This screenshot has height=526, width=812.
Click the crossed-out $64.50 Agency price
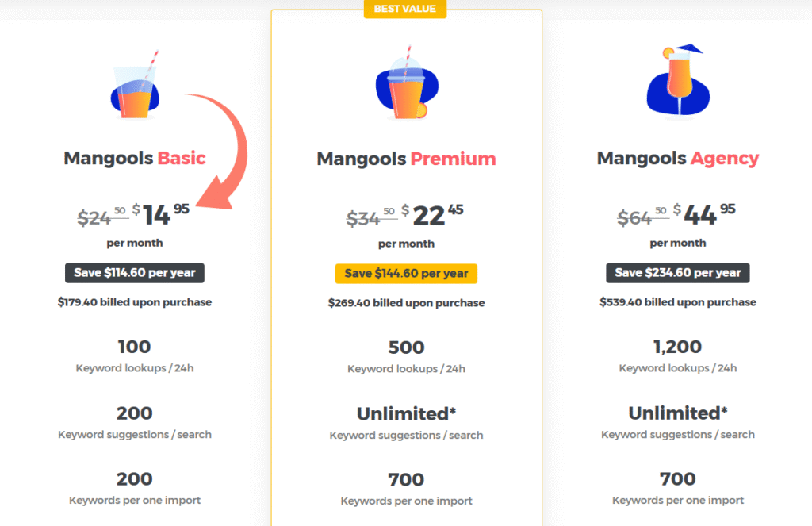coord(637,215)
